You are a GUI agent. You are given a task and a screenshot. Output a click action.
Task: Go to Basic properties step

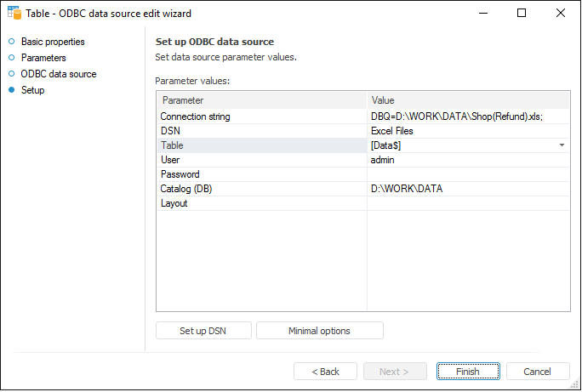[53, 42]
